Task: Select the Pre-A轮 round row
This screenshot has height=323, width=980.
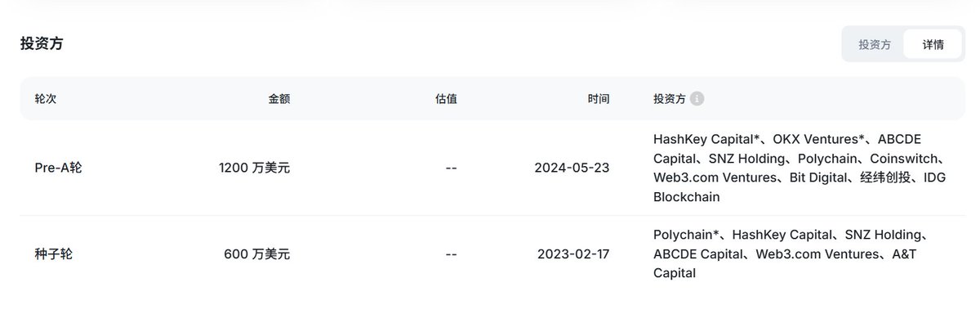Action: coord(492,168)
